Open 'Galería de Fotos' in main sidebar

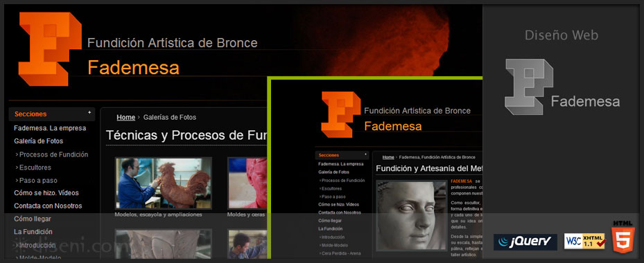(x=39, y=140)
